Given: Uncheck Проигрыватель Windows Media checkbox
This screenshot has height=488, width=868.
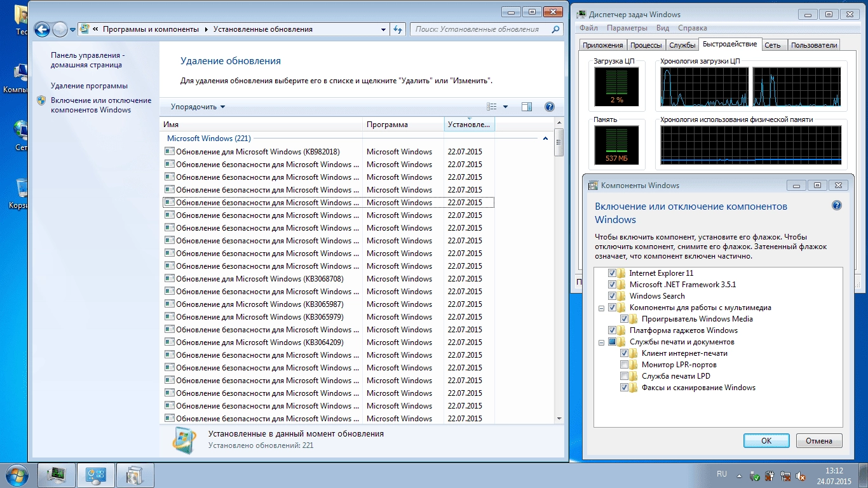Looking at the screenshot, I should click(x=625, y=319).
